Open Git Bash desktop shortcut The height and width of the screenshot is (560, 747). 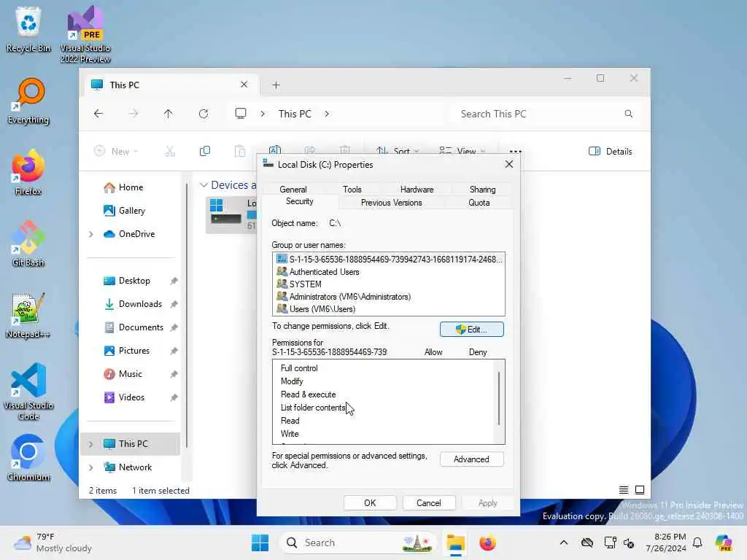(28, 244)
